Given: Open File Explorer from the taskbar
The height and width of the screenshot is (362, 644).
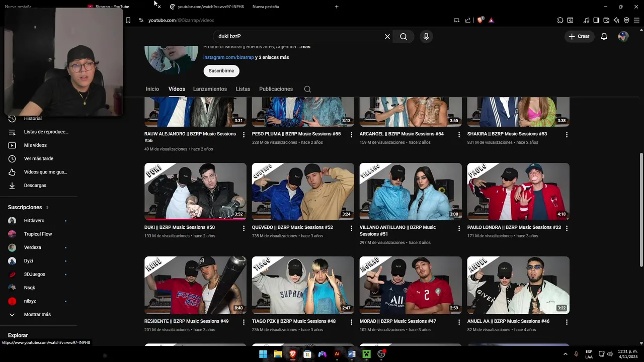Looking at the screenshot, I should coord(278,354).
